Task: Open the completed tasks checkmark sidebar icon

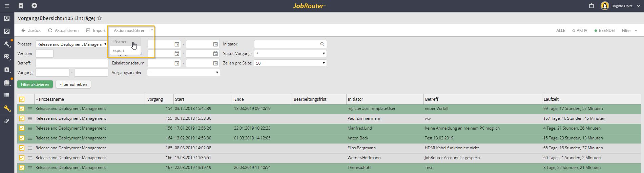Action: [x=7, y=31]
